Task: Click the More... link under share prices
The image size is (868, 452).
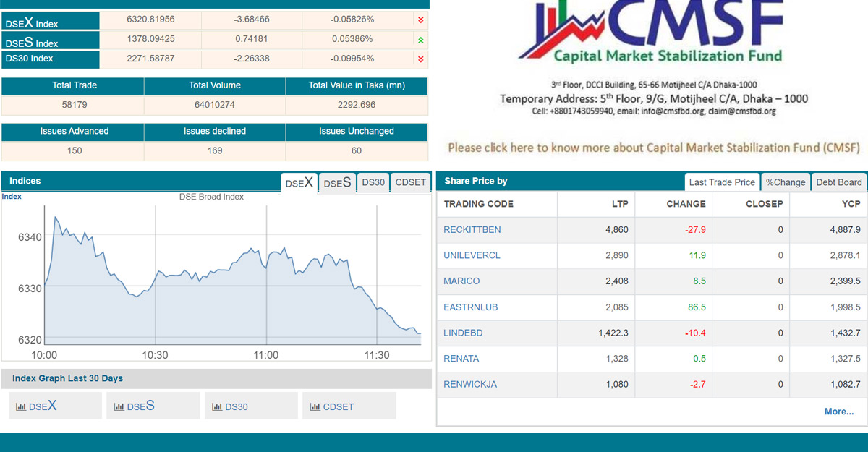Action: [839, 412]
